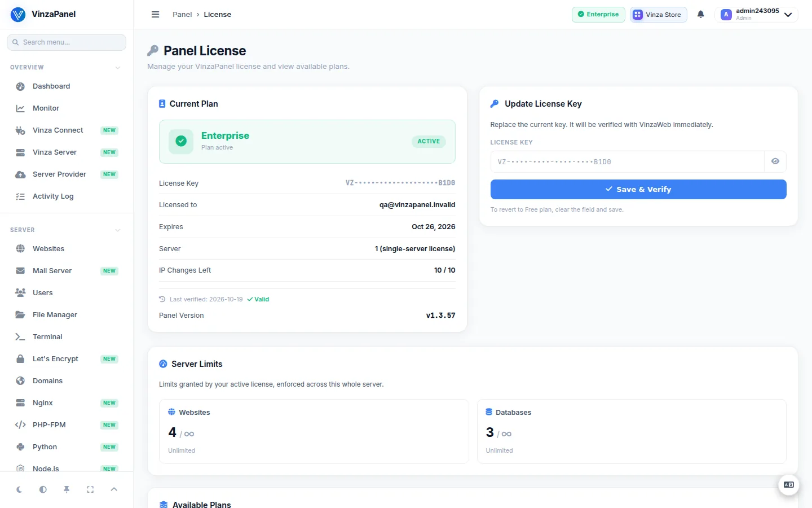The image size is (812, 508).
Task: Open the Python menu item
Action: [x=67, y=447]
